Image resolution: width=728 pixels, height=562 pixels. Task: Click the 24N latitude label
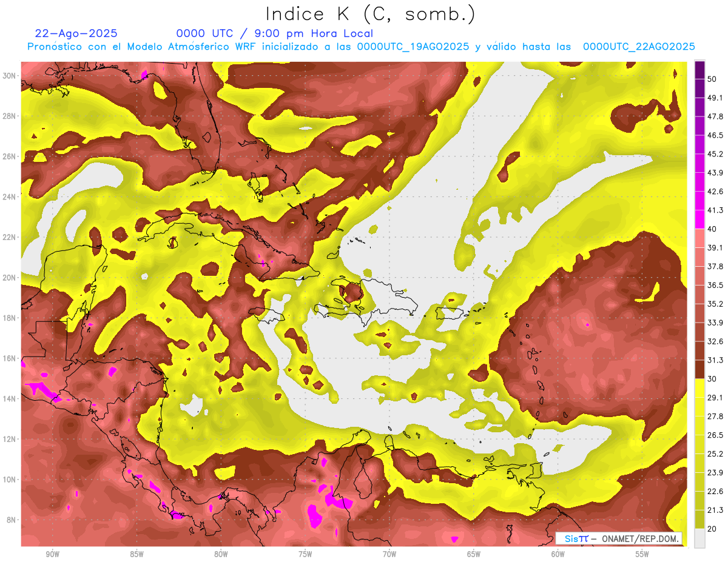[10, 197]
